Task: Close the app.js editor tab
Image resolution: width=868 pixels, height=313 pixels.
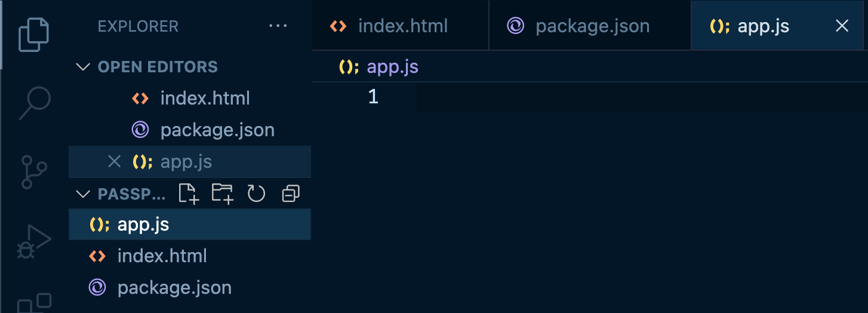Action: tap(842, 26)
